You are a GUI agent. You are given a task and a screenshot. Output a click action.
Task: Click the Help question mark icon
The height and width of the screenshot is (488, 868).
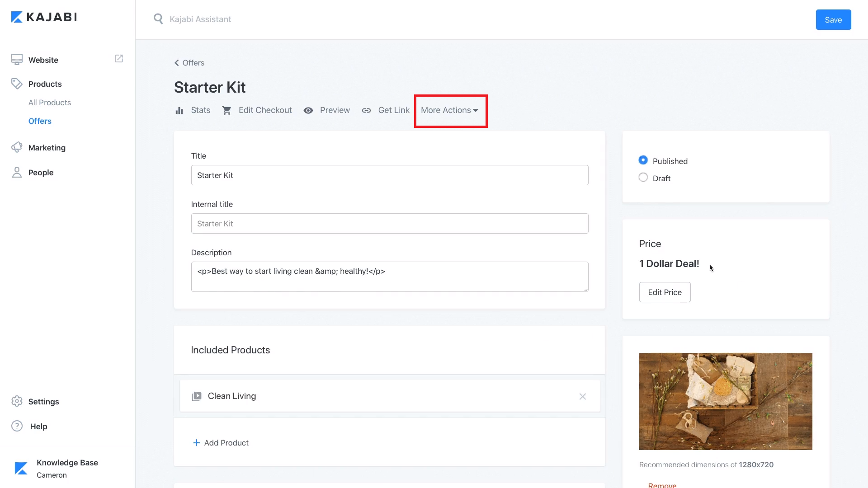click(17, 426)
